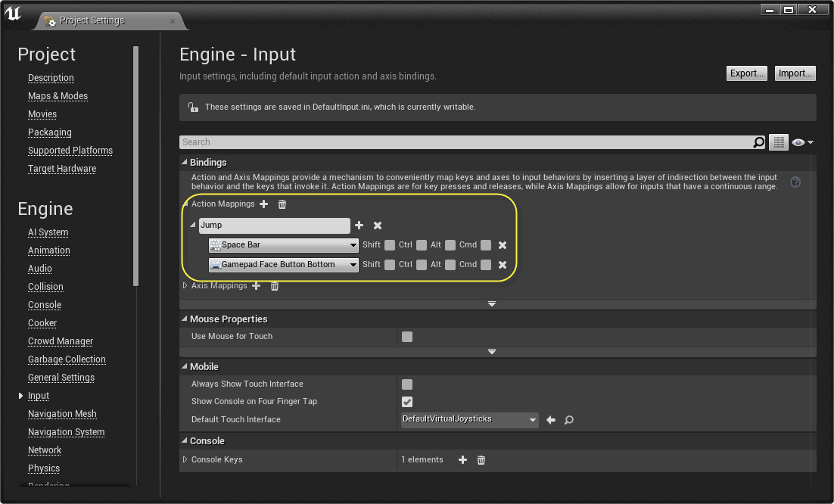
Task: Use selected asset arrow for Touch Interface
Action: click(x=551, y=420)
